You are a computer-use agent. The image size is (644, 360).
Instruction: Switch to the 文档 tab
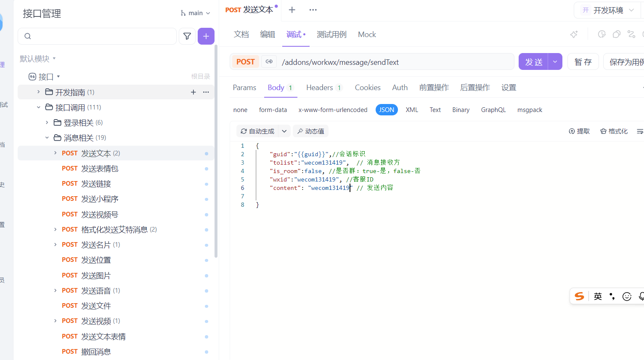pos(241,35)
